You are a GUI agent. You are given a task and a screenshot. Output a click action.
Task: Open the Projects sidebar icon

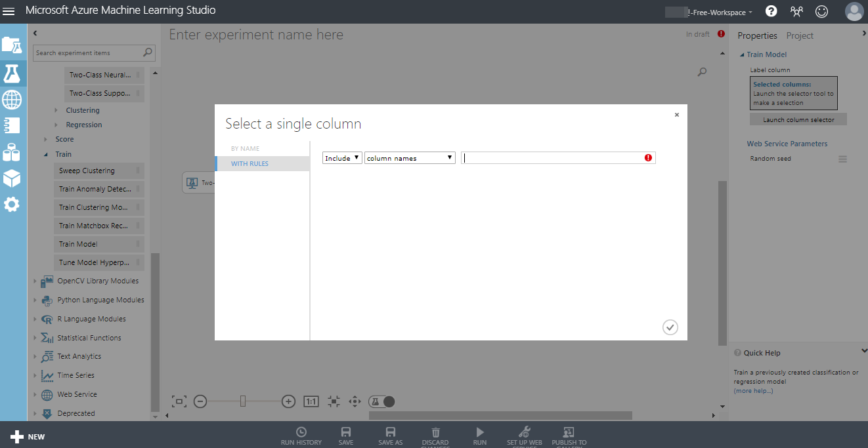click(x=12, y=45)
